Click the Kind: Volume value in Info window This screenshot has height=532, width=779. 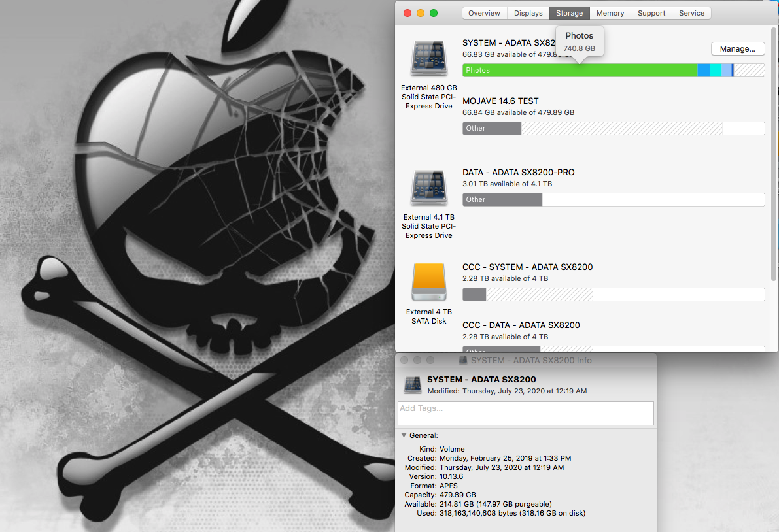[x=452, y=449]
